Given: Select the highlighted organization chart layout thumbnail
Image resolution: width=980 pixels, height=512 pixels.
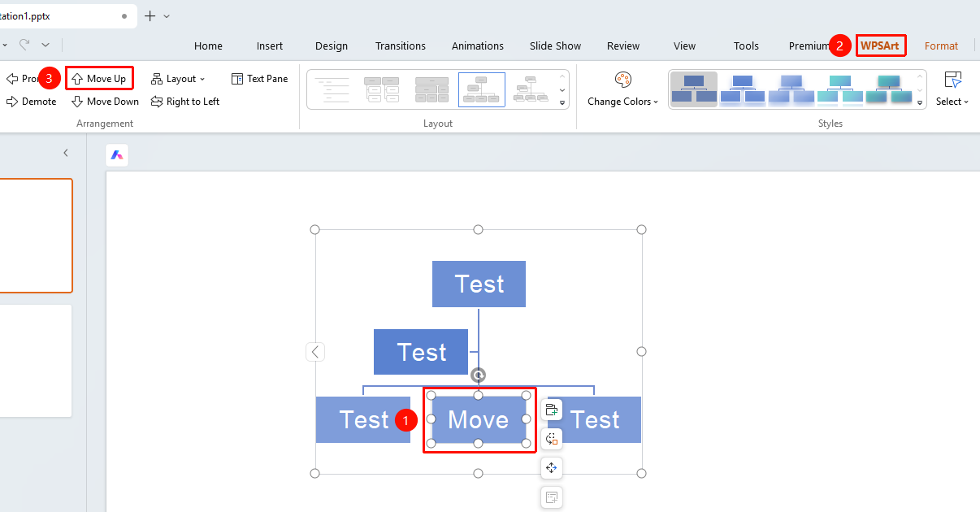Looking at the screenshot, I should (482, 89).
